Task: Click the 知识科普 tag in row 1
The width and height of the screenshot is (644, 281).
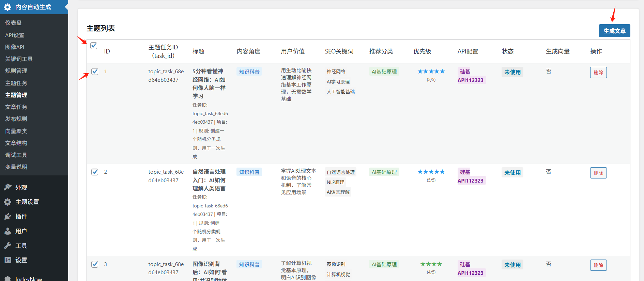Action: click(249, 72)
